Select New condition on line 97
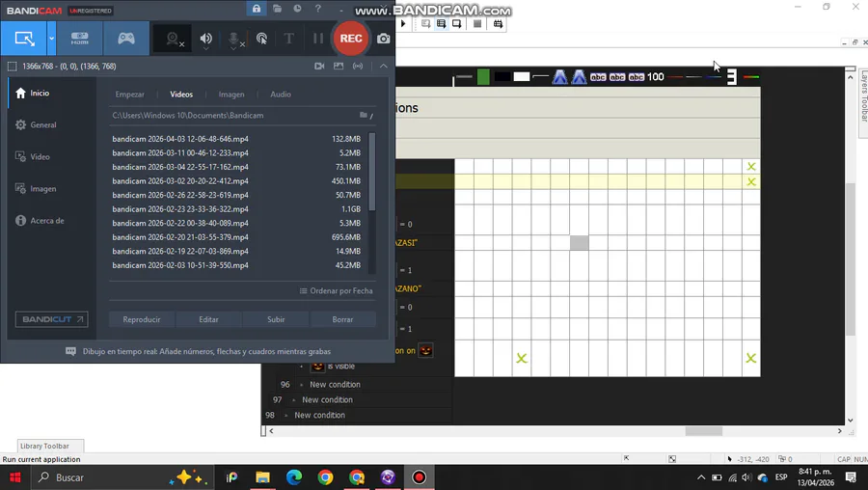The height and width of the screenshot is (490, 868). click(327, 399)
